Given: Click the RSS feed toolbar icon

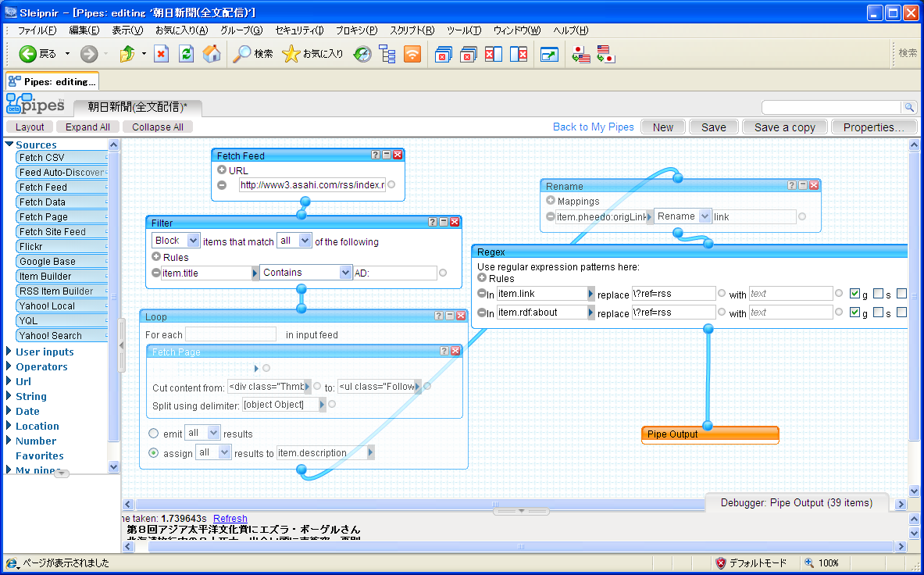Looking at the screenshot, I should coord(412,54).
